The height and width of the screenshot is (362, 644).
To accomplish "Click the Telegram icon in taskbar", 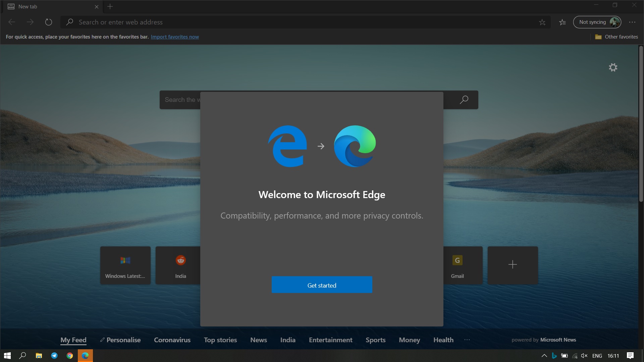I will [x=54, y=355].
